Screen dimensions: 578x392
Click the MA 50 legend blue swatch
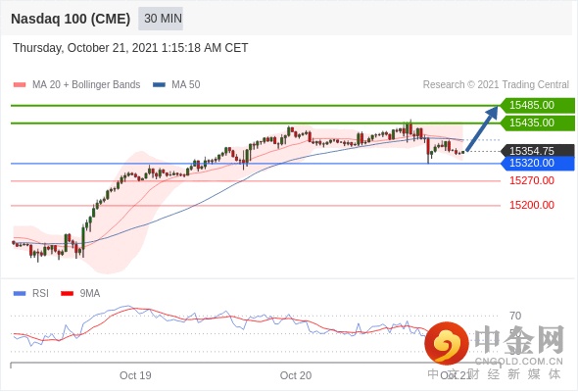[x=159, y=85]
